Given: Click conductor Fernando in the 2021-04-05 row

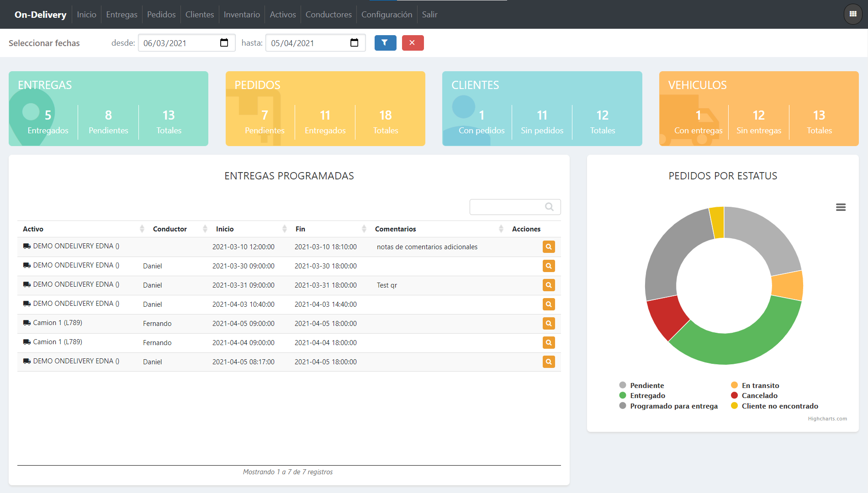Looking at the screenshot, I should pyautogui.click(x=157, y=324).
